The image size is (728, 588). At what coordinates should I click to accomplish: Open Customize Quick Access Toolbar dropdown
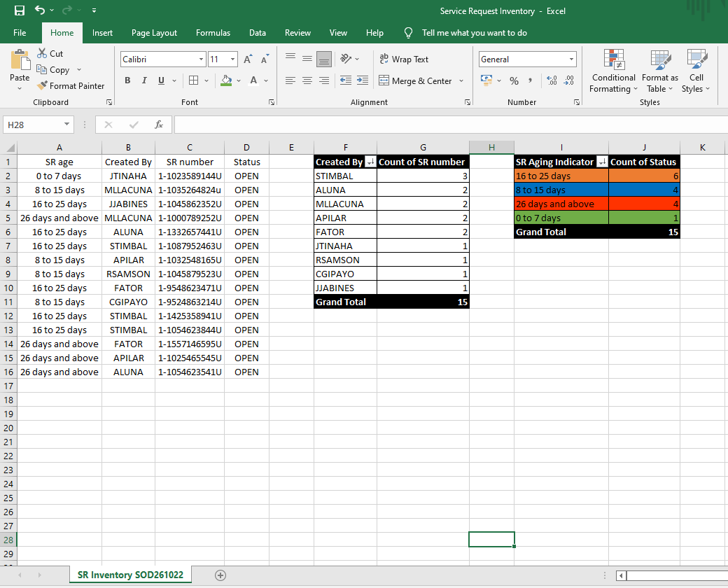click(x=94, y=10)
